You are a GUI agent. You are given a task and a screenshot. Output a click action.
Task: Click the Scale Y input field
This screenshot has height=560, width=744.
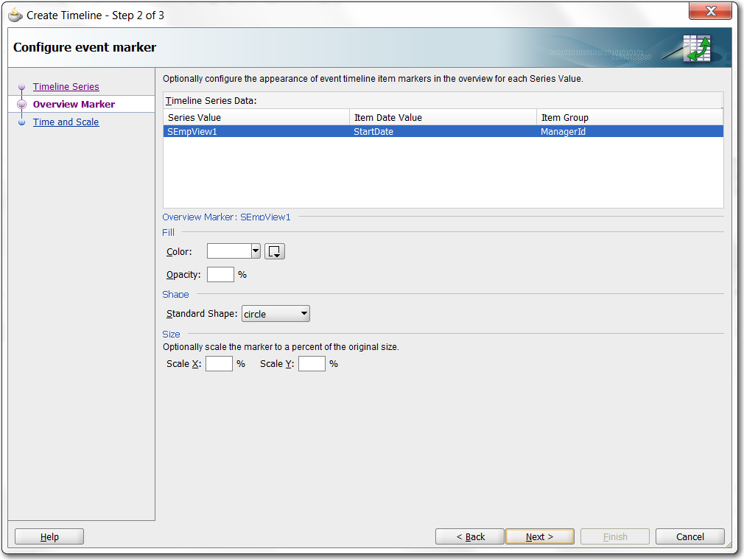click(312, 363)
